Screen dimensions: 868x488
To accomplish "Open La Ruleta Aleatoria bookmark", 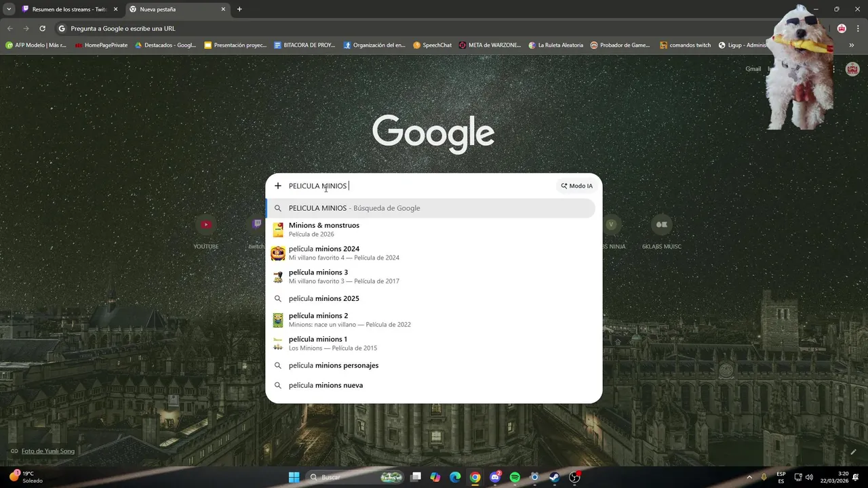I will click(556, 45).
